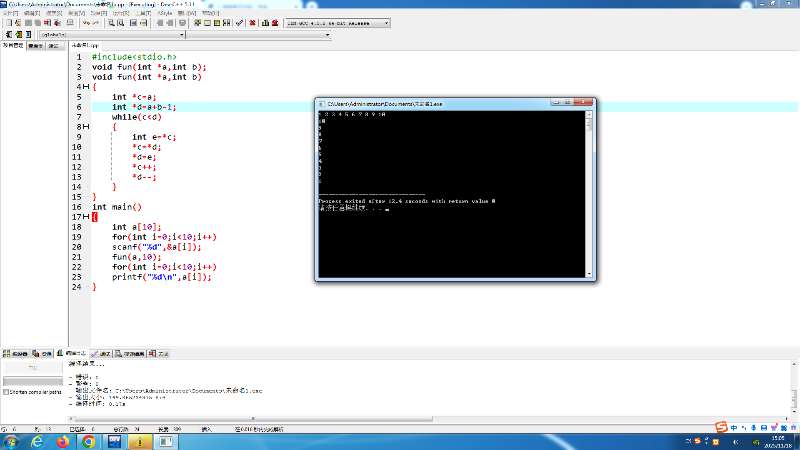Screen dimensions: 800x450
Task: Click the Open file toolbar icon
Action: pyautogui.click(x=17, y=23)
